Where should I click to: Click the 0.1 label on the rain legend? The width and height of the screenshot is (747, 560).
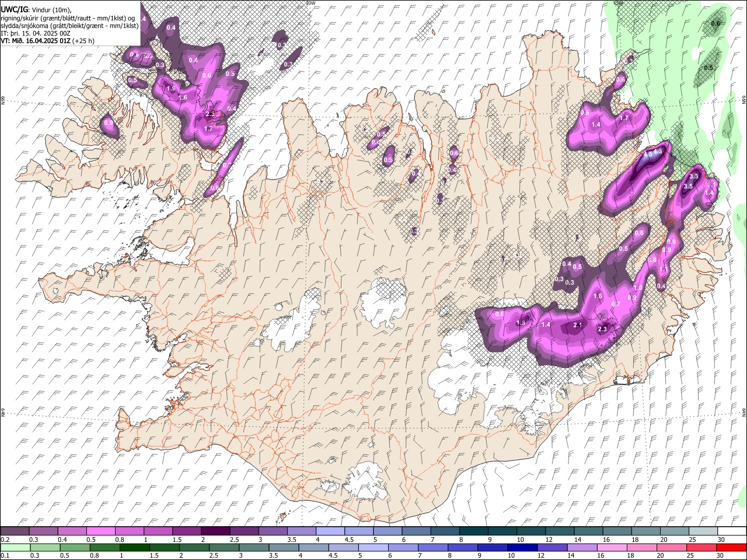(5, 555)
